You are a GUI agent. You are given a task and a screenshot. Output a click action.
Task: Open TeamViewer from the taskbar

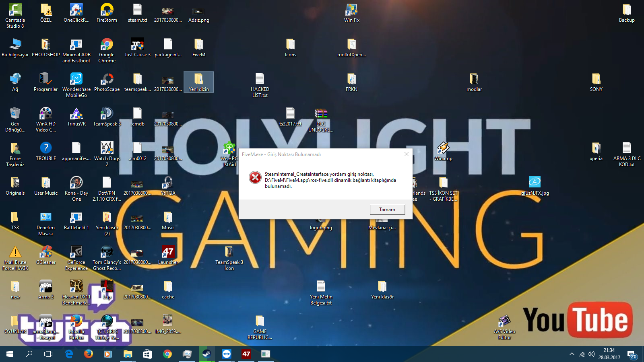point(226,354)
